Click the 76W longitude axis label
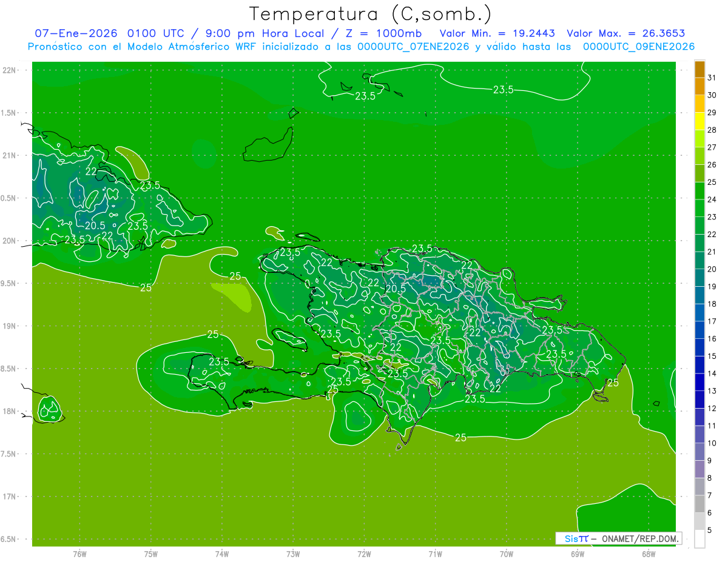Screen dimensions: 728x562 click(x=79, y=554)
